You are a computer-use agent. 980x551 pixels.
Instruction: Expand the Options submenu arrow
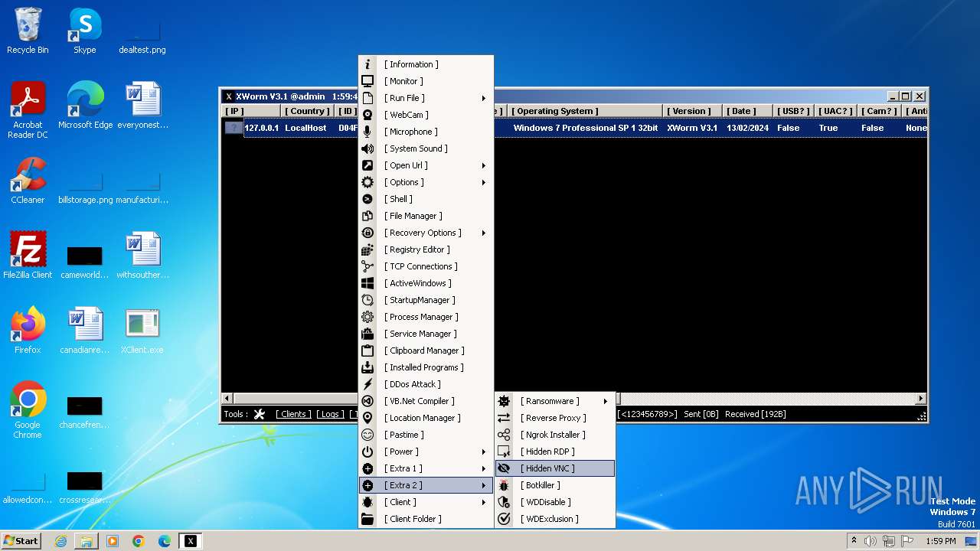pos(484,182)
